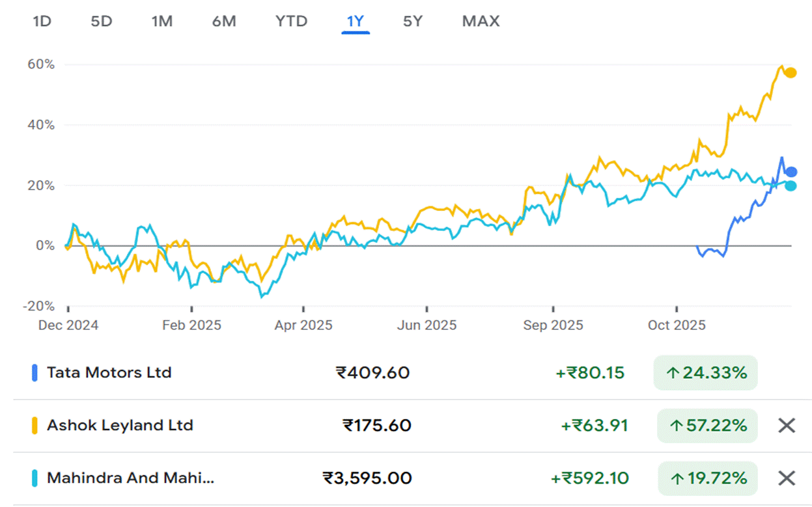Image resolution: width=812 pixels, height=507 pixels.
Task: Select the 5D time range tab
Action: pos(101,21)
